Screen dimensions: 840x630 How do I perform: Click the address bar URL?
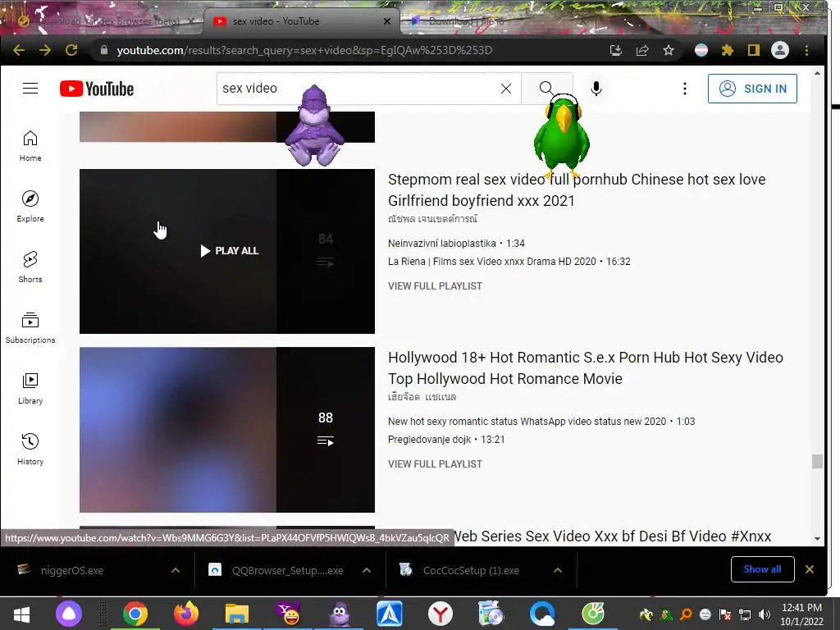tap(304, 50)
